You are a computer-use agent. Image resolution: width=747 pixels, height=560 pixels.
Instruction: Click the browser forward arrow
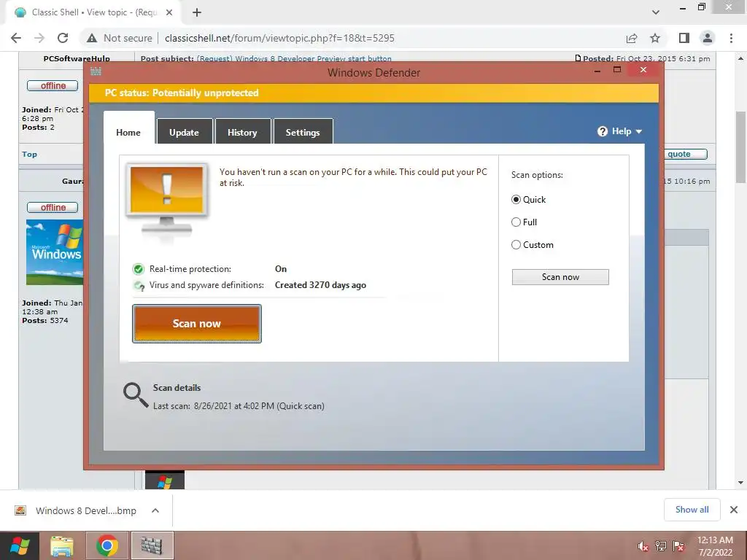39,38
